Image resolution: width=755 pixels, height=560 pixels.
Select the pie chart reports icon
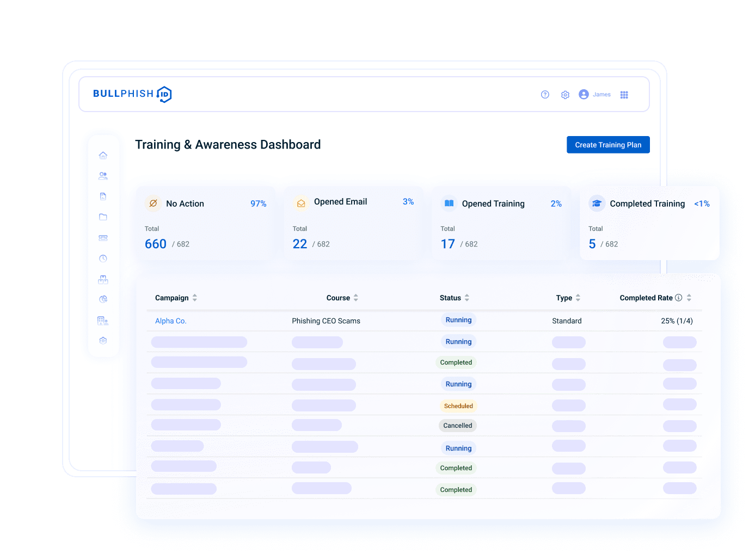click(103, 299)
